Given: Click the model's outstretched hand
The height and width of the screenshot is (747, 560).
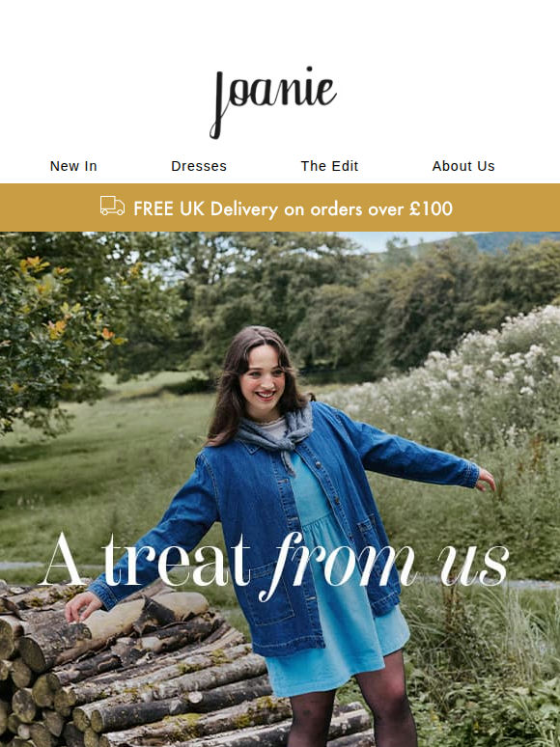Looking at the screenshot, I should pos(486,480).
